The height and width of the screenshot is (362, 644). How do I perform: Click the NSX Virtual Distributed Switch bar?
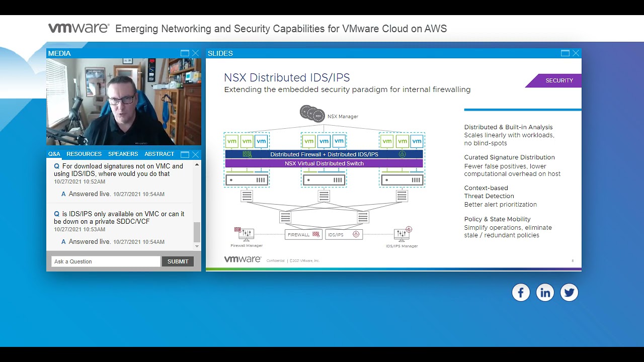(x=324, y=163)
